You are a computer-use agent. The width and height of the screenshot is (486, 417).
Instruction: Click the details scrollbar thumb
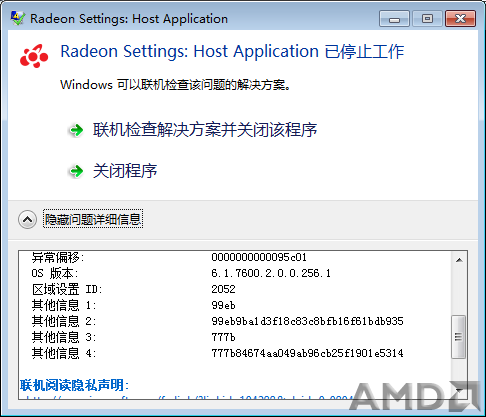[459, 337]
